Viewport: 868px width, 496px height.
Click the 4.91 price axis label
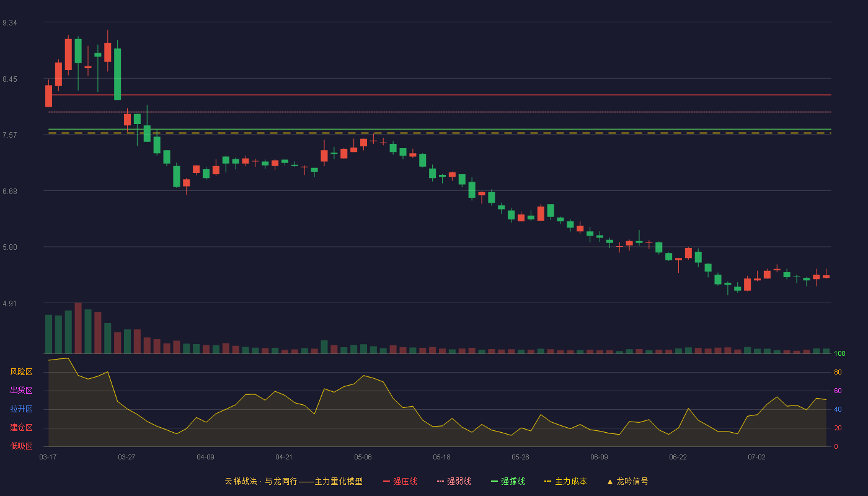point(9,304)
